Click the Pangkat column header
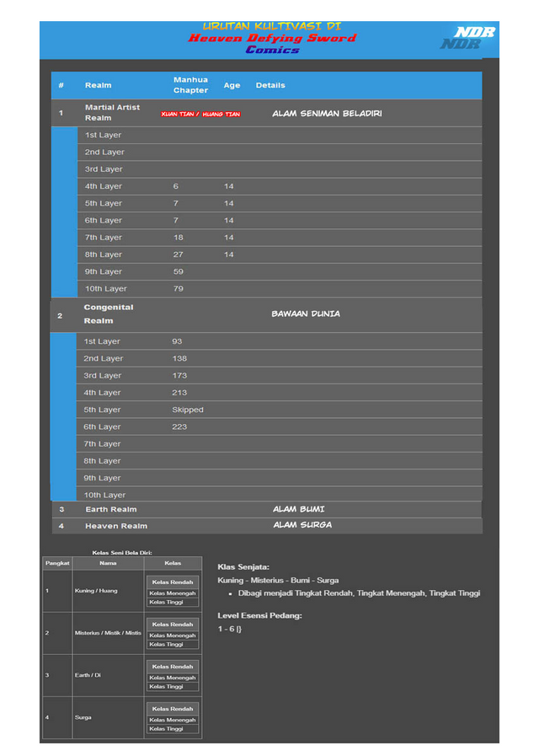Viewport: 539px width, 756px height. 57,563
